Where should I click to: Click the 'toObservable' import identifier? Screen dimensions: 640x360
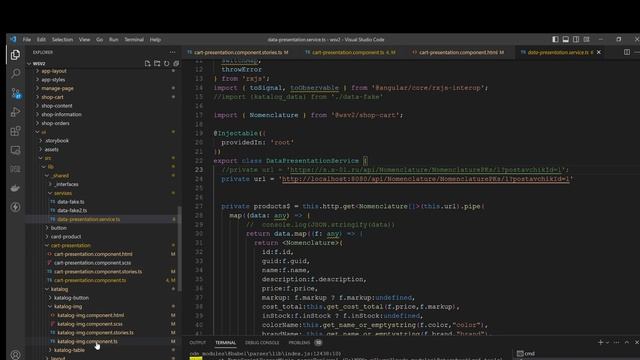[314, 88]
